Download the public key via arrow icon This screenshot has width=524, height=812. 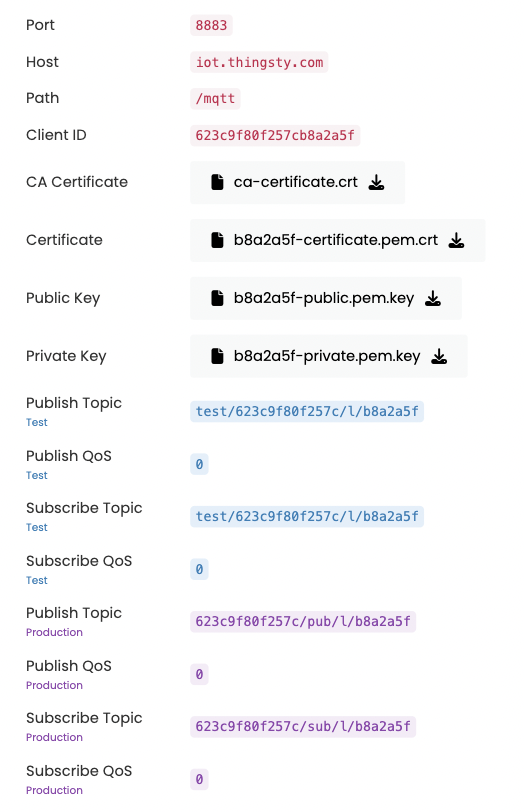pyautogui.click(x=433, y=298)
